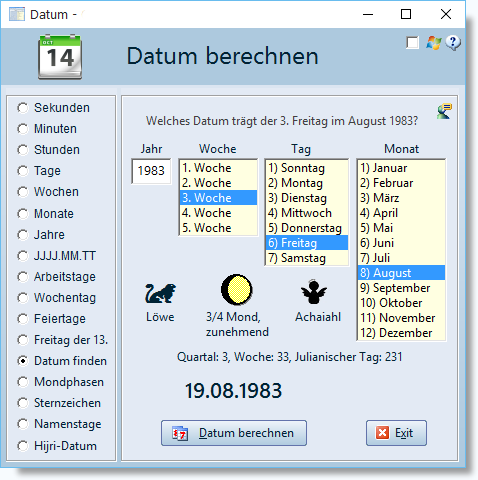The image size is (478, 480).
Task: Click the Löwe zodiac lion icon
Action: click(160, 293)
